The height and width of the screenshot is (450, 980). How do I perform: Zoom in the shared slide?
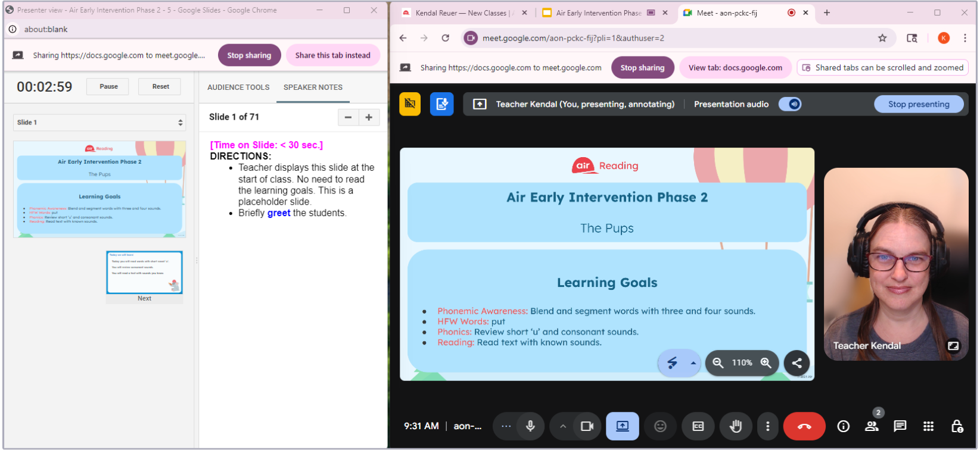tap(766, 362)
